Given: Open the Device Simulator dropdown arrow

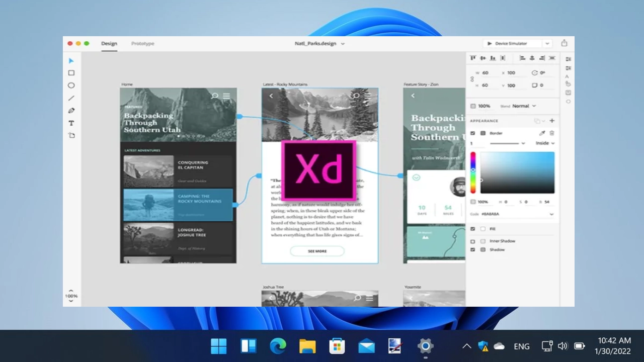Looking at the screenshot, I should 547,44.
